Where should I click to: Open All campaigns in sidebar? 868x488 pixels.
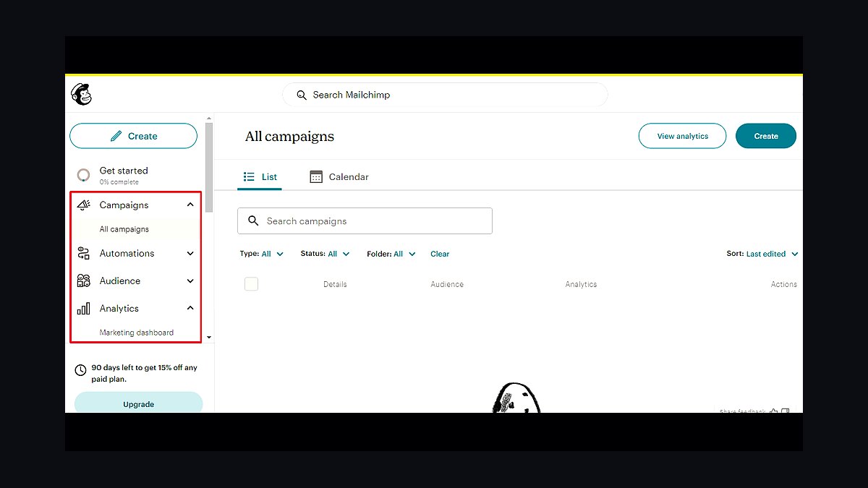coord(124,229)
